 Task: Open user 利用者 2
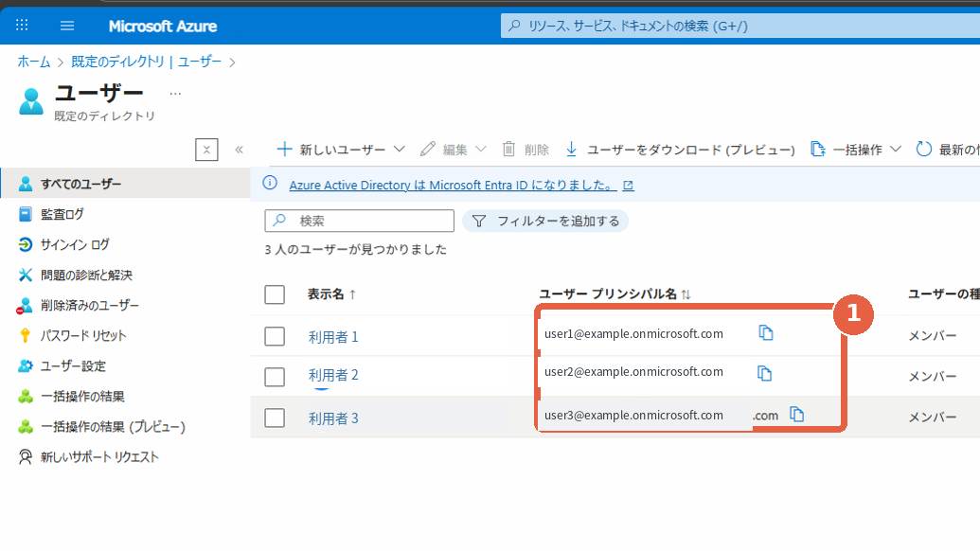333,375
